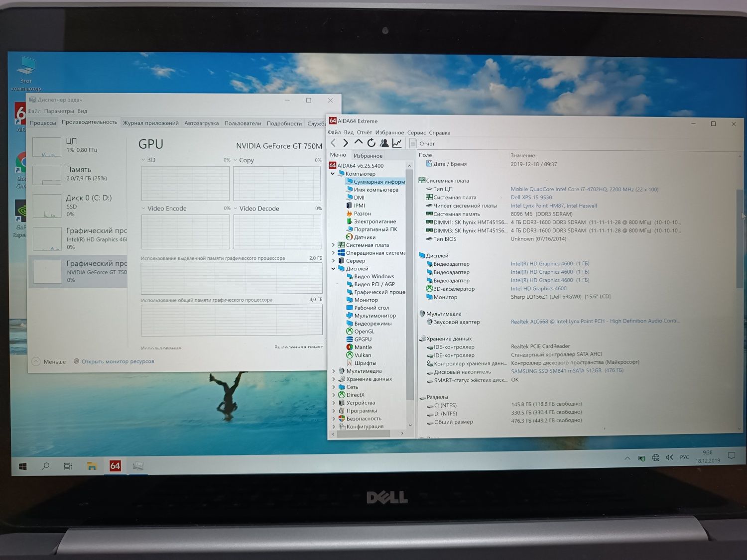Image resolution: width=747 pixels, height=560 pixels.
Task: Select the Память performance item
Action: click(x=78, y=174)
